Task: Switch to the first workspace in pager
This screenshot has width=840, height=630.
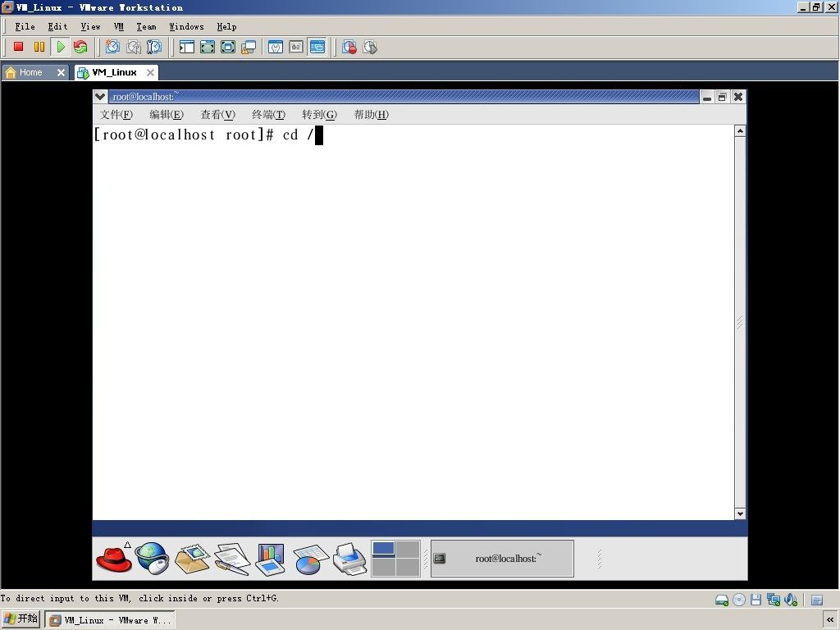Action: (384, 549)
